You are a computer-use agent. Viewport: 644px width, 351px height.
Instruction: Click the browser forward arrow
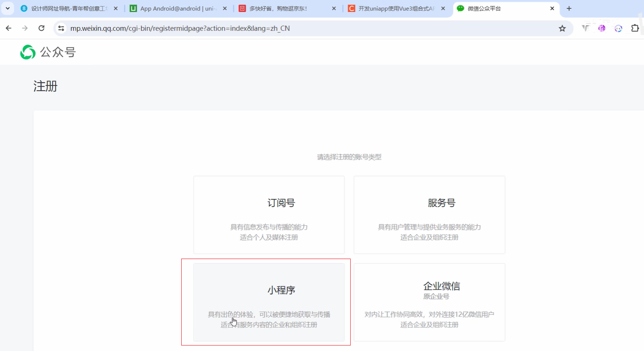click(x=25, y=28)
